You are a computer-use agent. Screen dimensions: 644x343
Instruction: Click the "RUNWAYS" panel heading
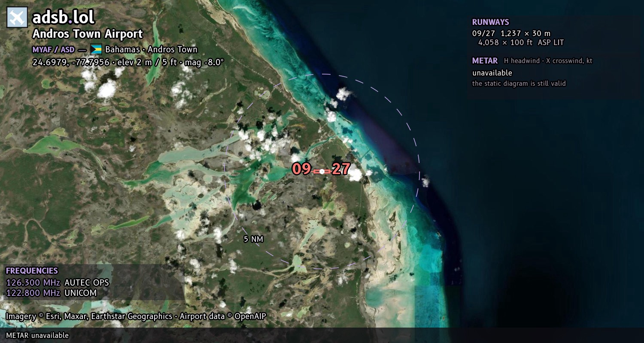coord(490,22)
